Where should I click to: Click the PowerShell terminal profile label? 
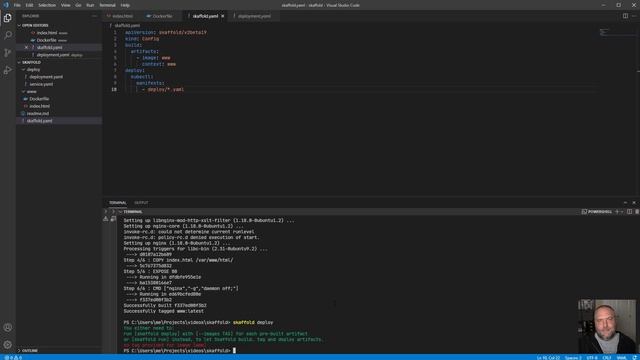[x=597, y=212]
